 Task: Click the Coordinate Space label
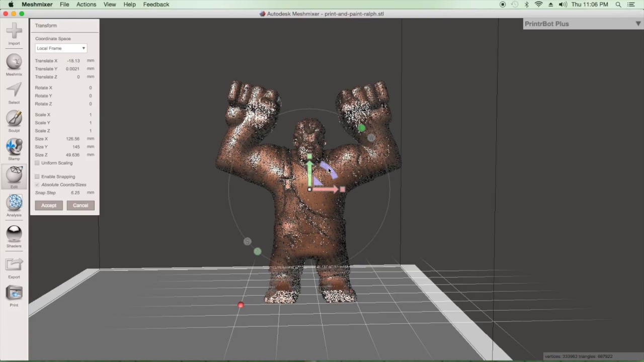[x=53, y=39]
